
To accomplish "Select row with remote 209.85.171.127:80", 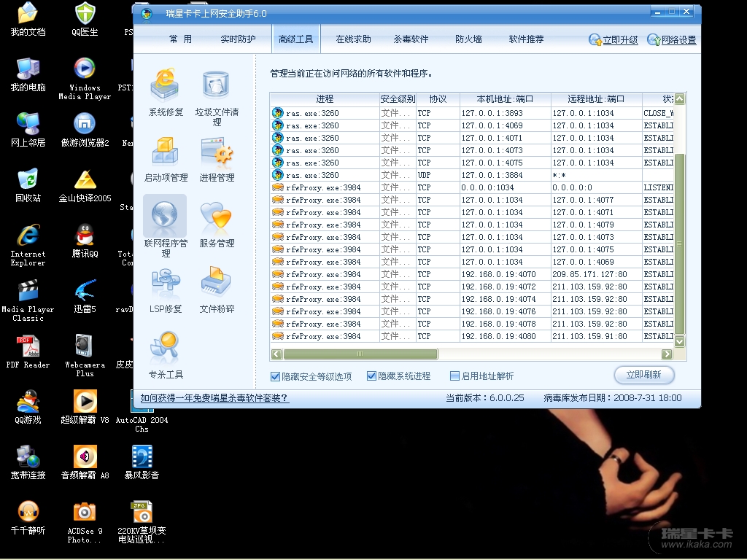I will coord(472,274).
